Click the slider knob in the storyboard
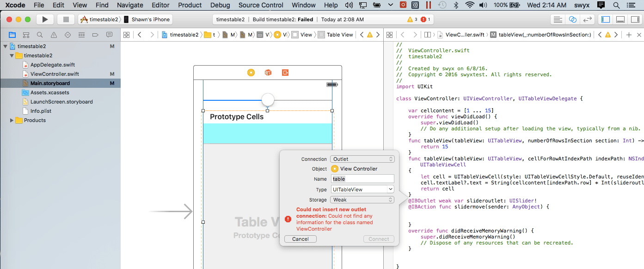The width and height of the screenshot is (644, 269). point(268,99)
